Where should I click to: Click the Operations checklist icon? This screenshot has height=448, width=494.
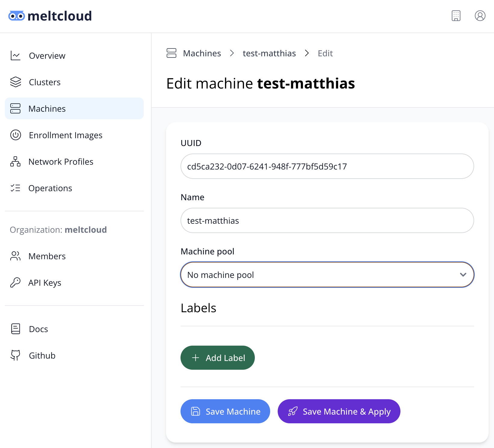tap(16, 188)
